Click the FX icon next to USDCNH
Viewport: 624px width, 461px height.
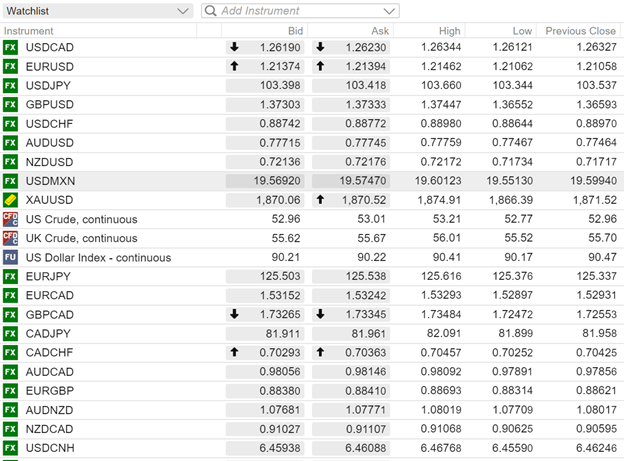pyautogui.click(x=10, y=448)
